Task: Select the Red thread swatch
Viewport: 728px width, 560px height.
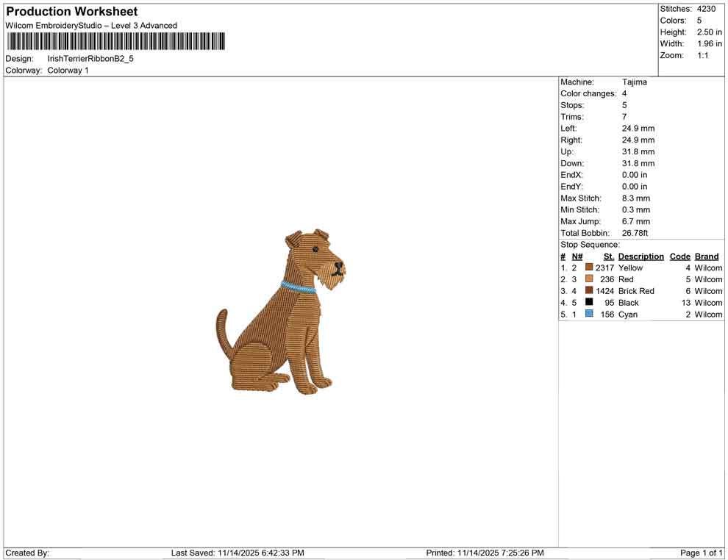Action: coord(588,279)
